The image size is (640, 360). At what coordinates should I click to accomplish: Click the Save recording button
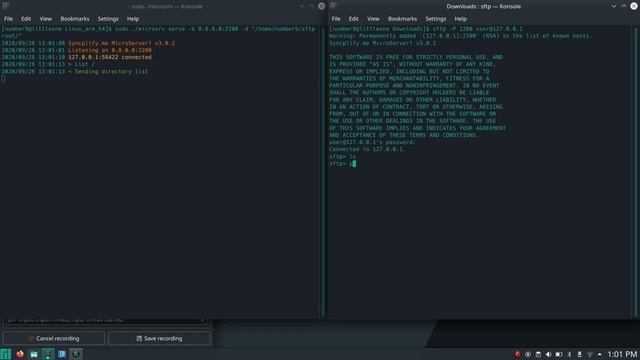(159, 338)
